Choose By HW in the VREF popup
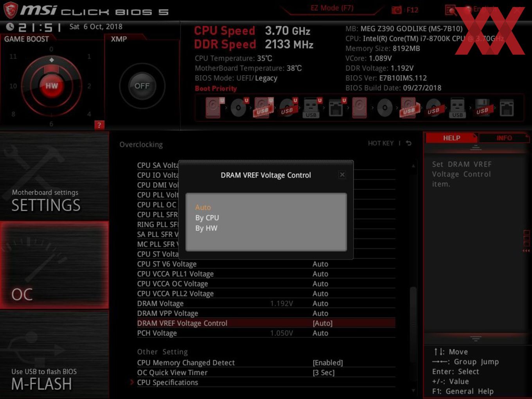This screenshot has height=399, width=532. (x=206, y=228)
